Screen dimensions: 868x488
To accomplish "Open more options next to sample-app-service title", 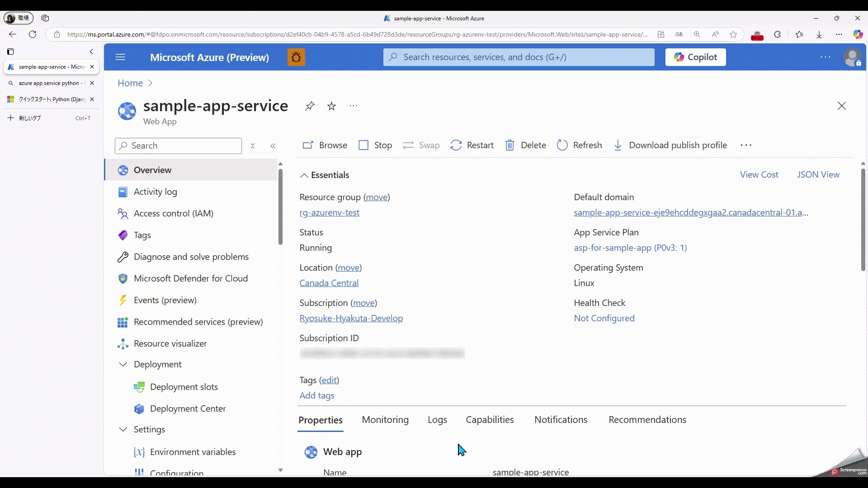I will (354, 106).
